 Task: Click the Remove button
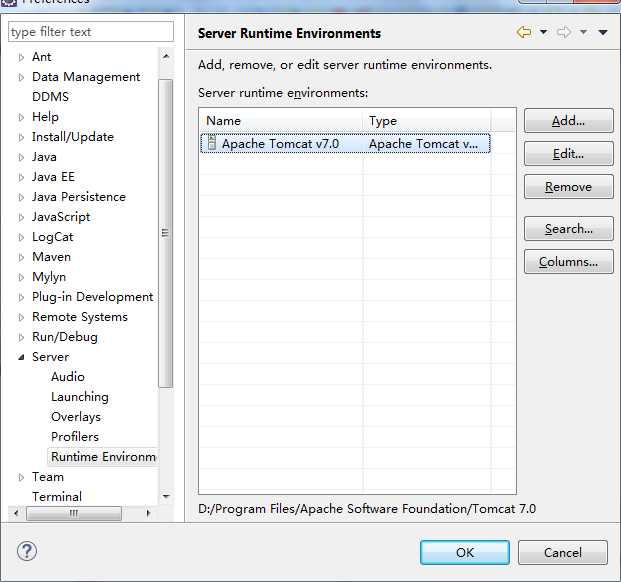coord(569,186)
